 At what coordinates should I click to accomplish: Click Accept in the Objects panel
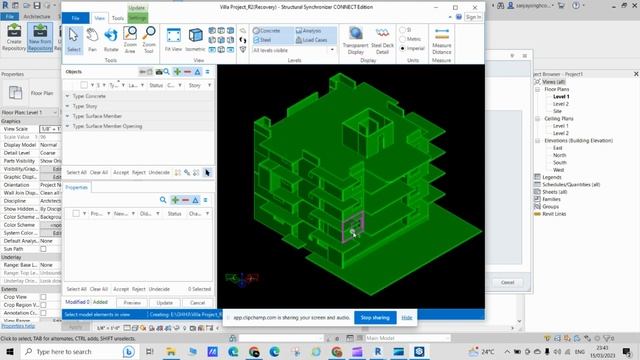tap(121, 173)
